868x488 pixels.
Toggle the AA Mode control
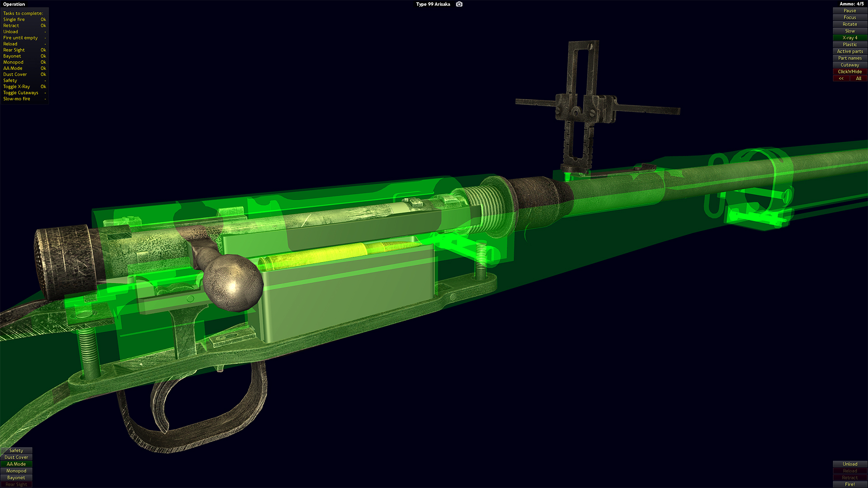tap(16, 464)
